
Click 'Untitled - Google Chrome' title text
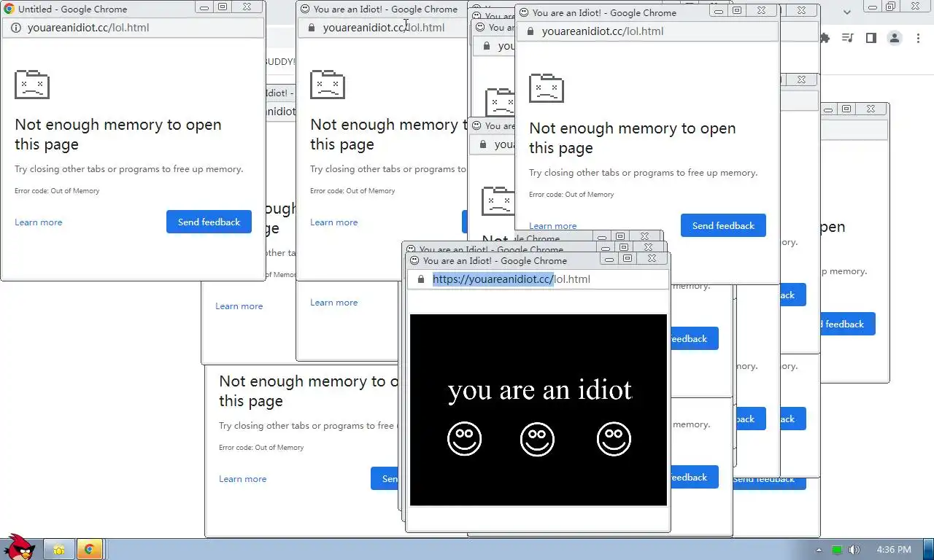pos(72,9)
